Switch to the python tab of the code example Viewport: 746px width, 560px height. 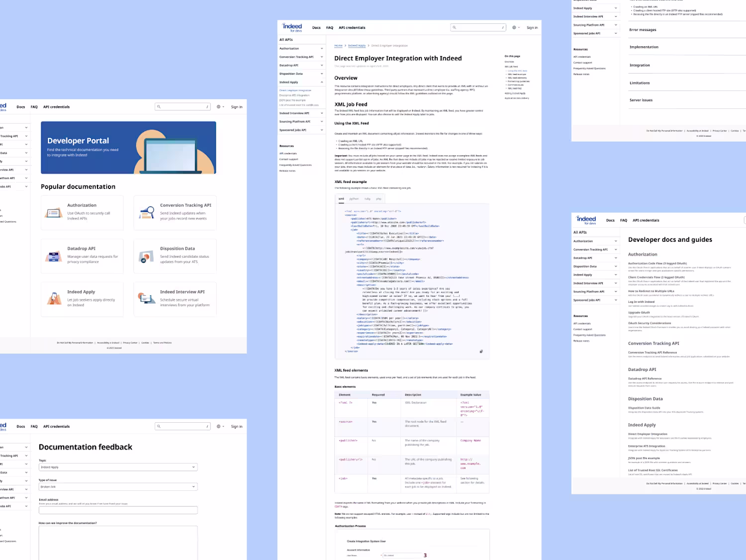point(354,199)
